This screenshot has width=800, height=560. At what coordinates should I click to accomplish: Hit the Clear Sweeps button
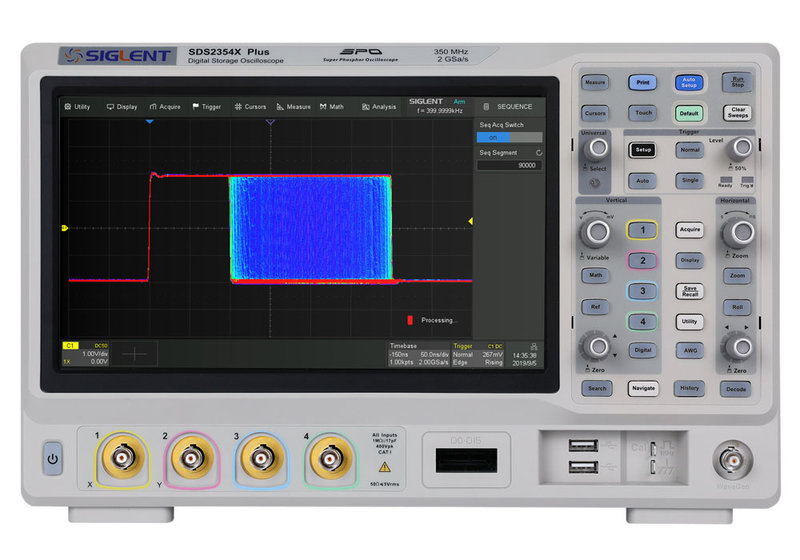pos(738,113)
